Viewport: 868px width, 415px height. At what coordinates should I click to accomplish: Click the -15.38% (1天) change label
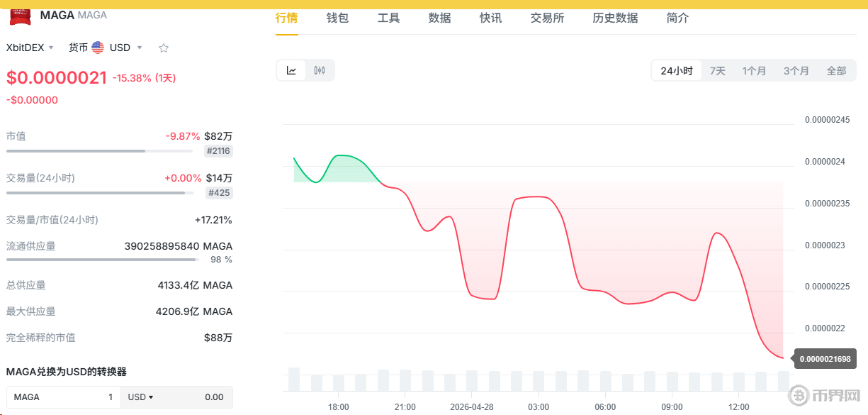pos(144,78)
